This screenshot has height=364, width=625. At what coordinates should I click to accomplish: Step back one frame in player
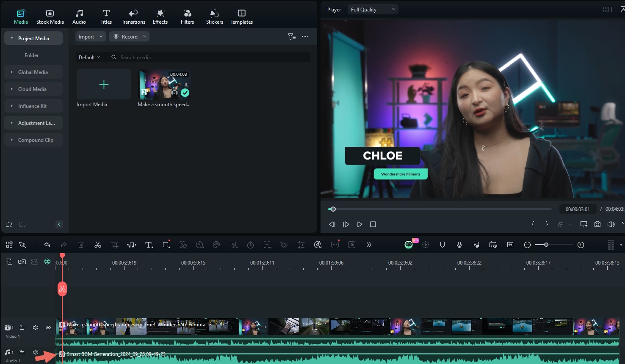332,224
